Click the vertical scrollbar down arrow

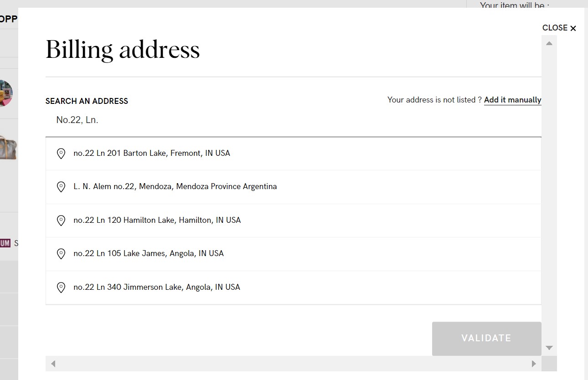(x=549, y=348)
